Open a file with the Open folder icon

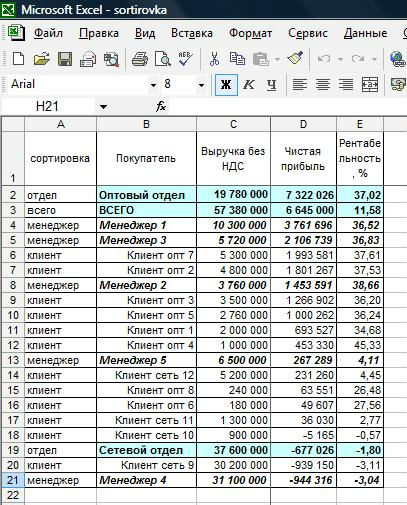point(42,59)
